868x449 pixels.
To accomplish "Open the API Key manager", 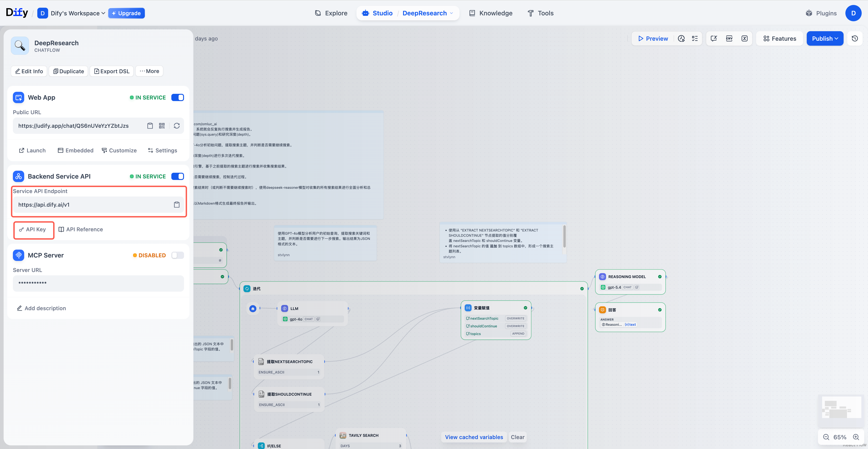I will pos(32,229).
